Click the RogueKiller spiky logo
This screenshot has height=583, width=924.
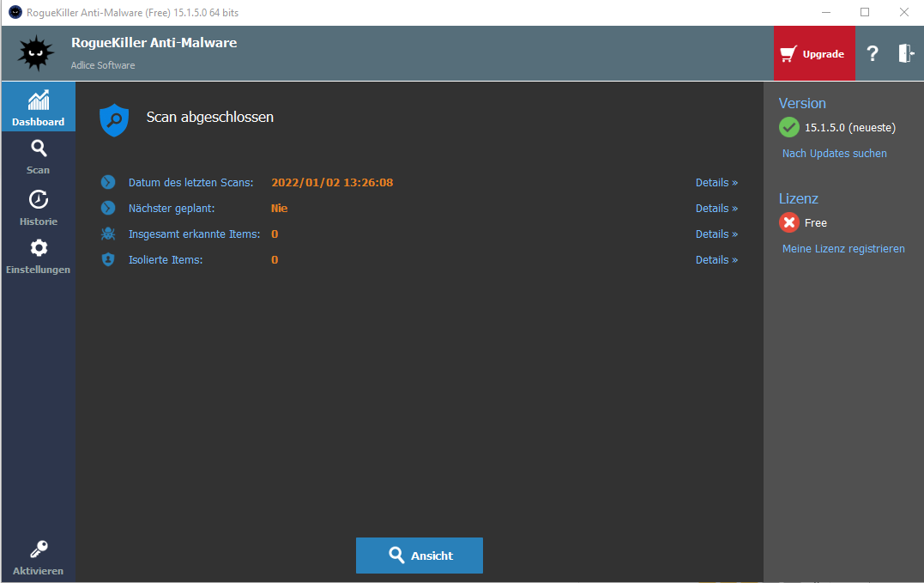(36, 53)
